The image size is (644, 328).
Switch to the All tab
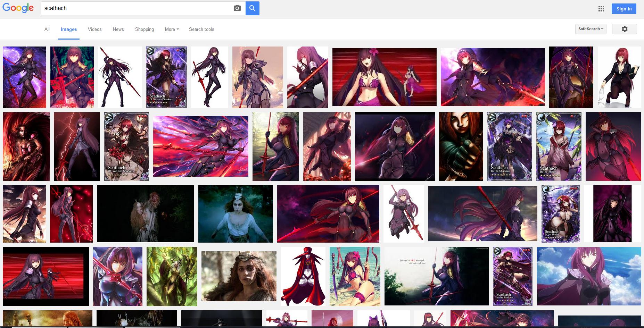(47, 30)
